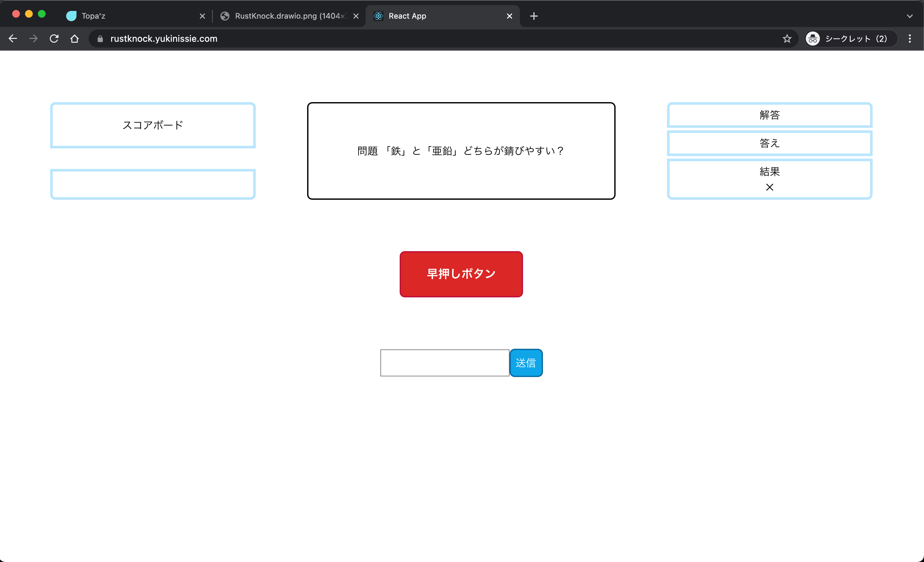Click the React logo favicon
The width and height of the screenshot is (924, 562).
[x=378, y=16]
